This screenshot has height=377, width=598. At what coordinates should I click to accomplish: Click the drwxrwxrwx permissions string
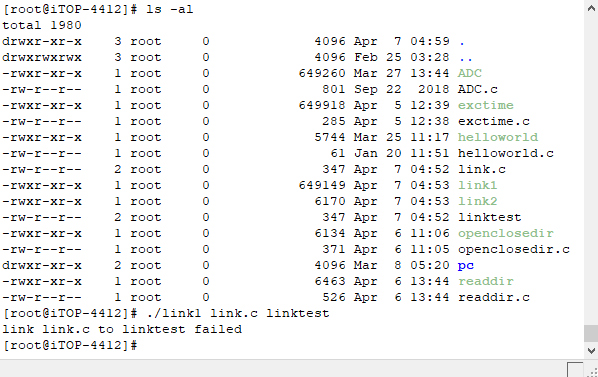click(x=42, y=57)
